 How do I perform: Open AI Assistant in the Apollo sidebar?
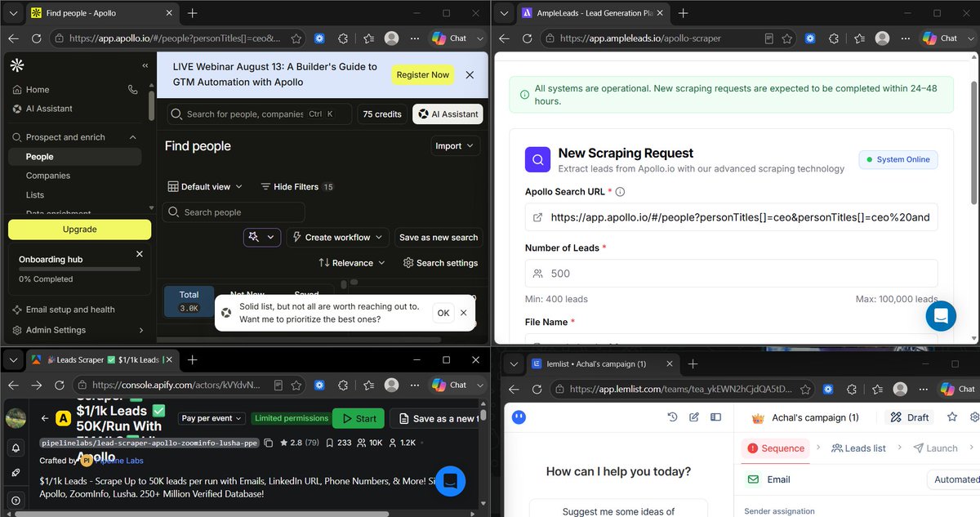tap(49, 109)
